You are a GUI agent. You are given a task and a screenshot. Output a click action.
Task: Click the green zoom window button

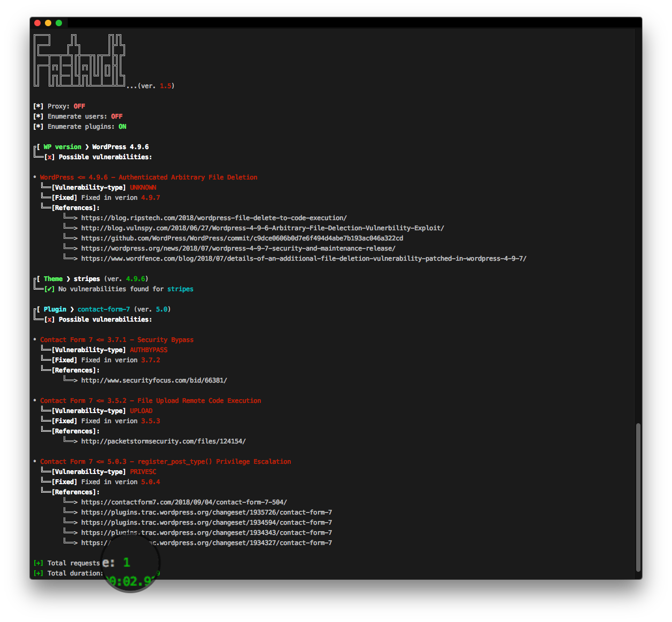59,23
